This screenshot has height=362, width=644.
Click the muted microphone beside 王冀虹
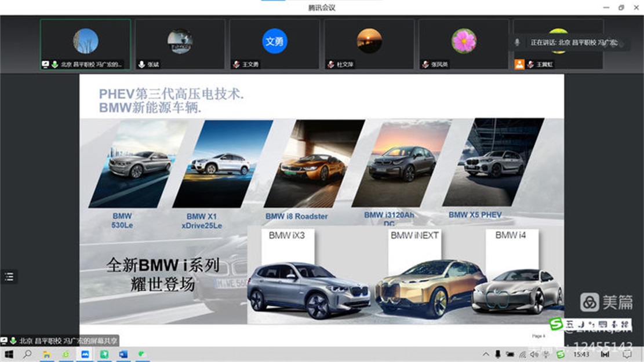coord(530,64)
